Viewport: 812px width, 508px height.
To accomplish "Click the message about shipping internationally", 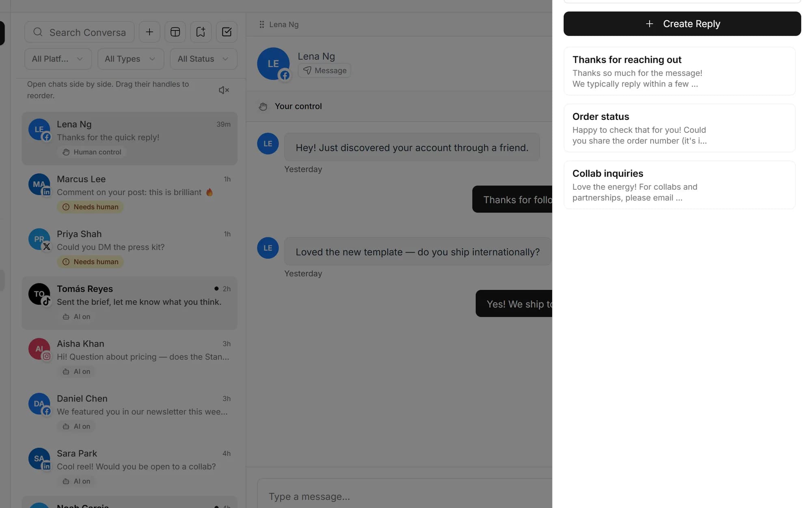I will tap(417, 252).
